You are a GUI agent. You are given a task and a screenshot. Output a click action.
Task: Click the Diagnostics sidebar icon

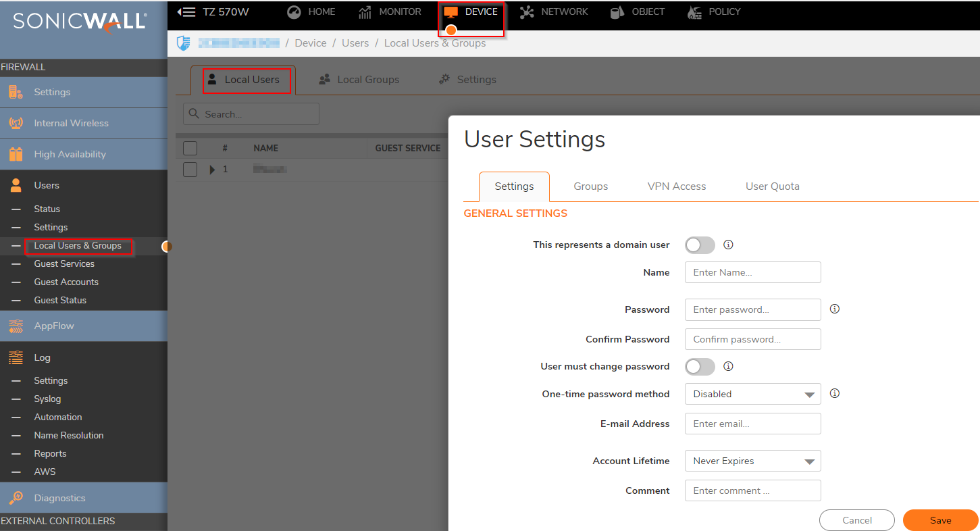pyautogui.click(x=16, y=498)
